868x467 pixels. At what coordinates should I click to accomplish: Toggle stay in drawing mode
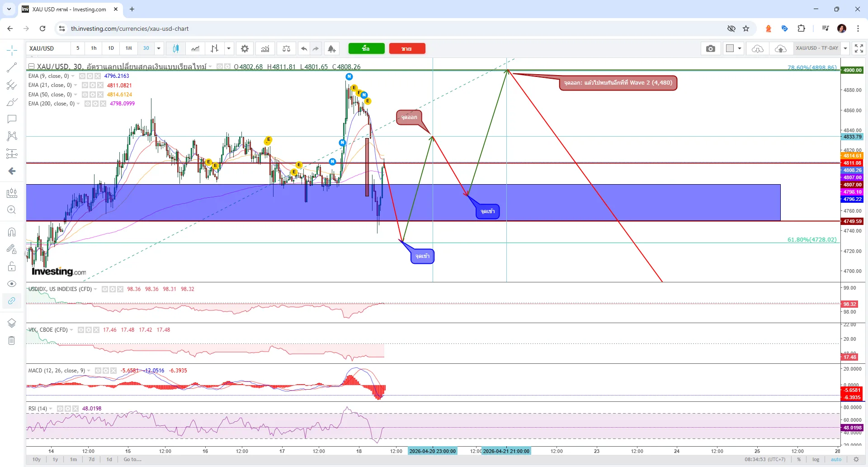tap(12, 249)
